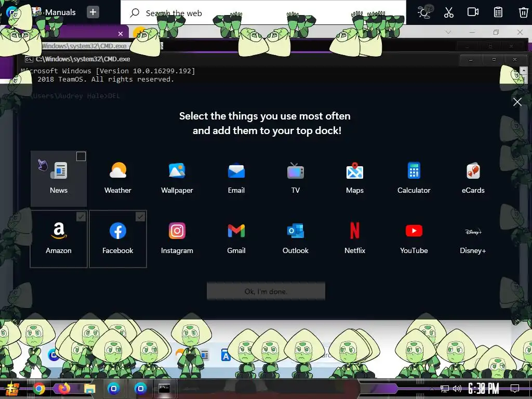Open the network tray icon
The width and height of the screenshot is (532, 399).
[x=445, y=389]
